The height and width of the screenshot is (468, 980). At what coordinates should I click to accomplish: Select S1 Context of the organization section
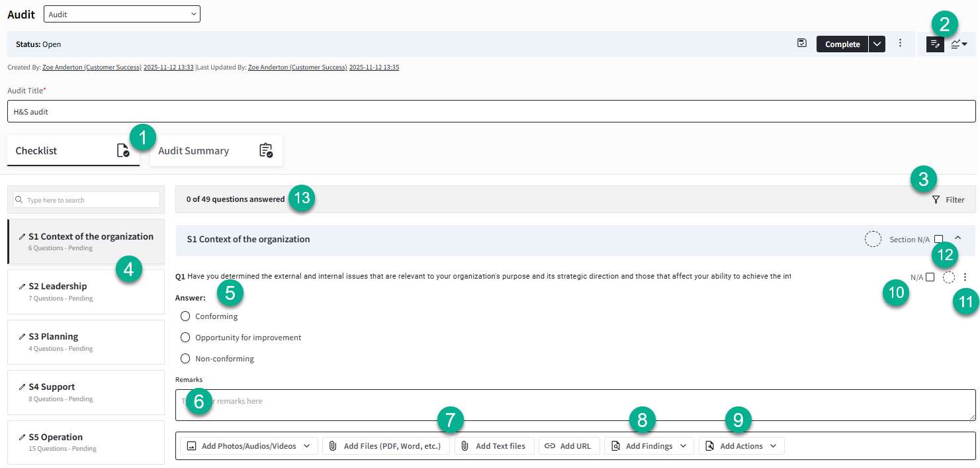(x=86, y=242)
